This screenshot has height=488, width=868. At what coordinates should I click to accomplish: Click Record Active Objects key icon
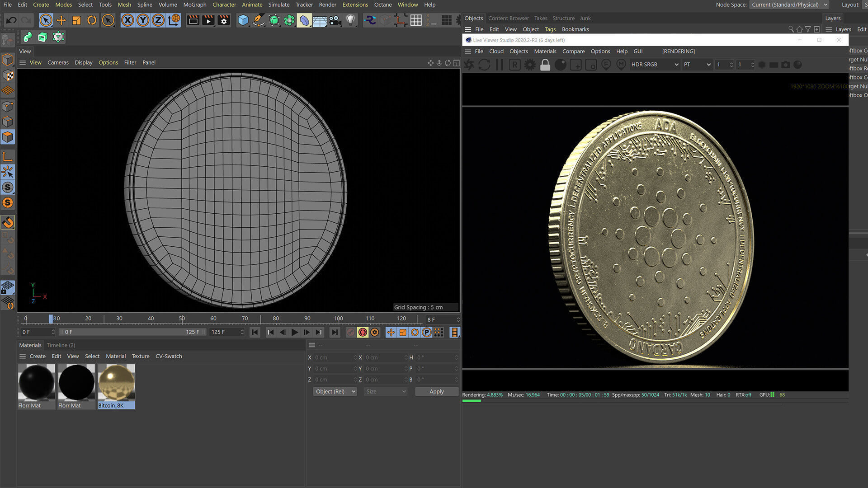coord(350,333)
